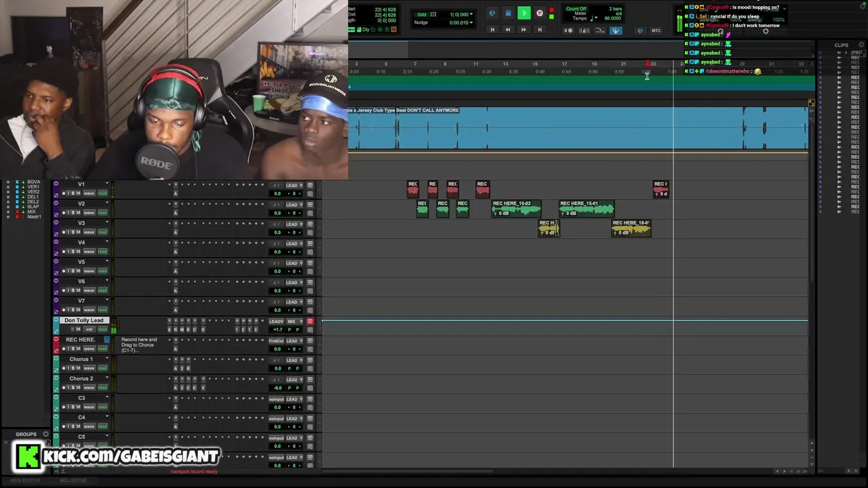Toggle visibility dot for the SLAP track
Image resolution: width=868 pixels, height=488 pixels.
coord(9,207)
